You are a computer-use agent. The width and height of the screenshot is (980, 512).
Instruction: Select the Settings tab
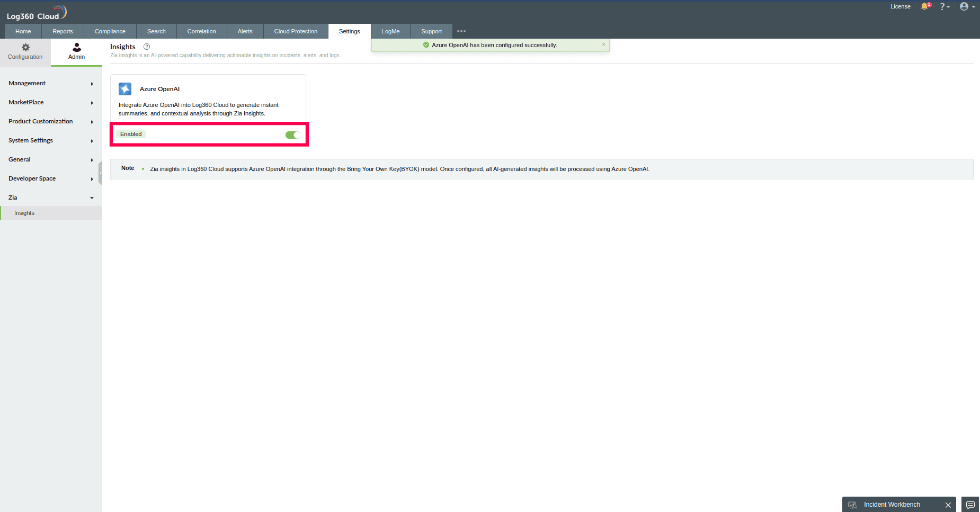tap(350, 31)
